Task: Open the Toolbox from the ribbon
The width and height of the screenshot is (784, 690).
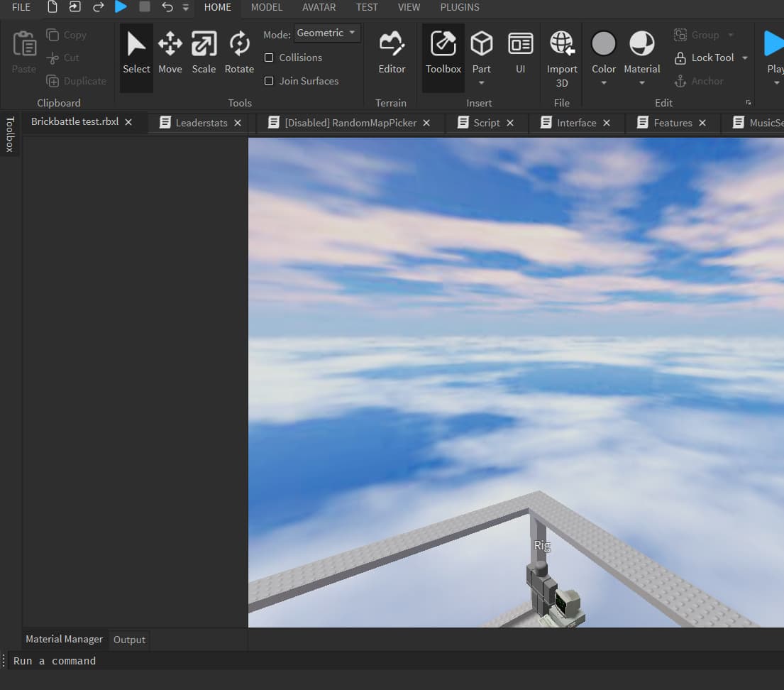Action: [x=443, y=51]
